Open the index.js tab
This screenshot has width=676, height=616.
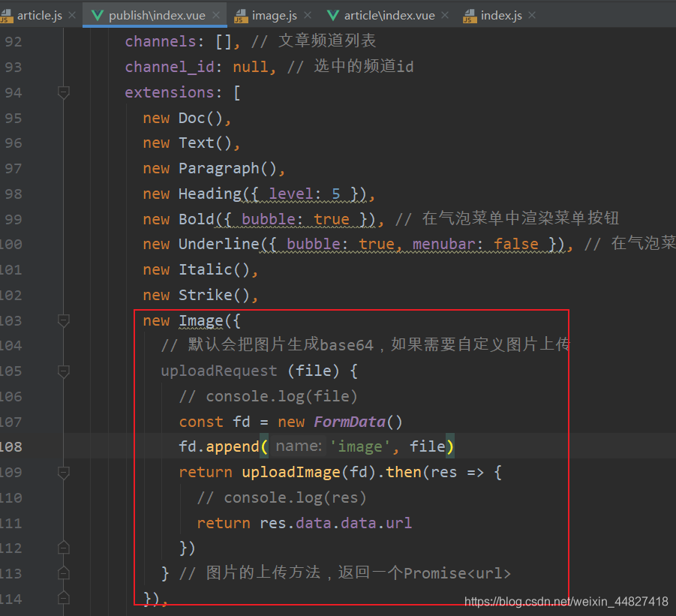[x=501, y=16]
